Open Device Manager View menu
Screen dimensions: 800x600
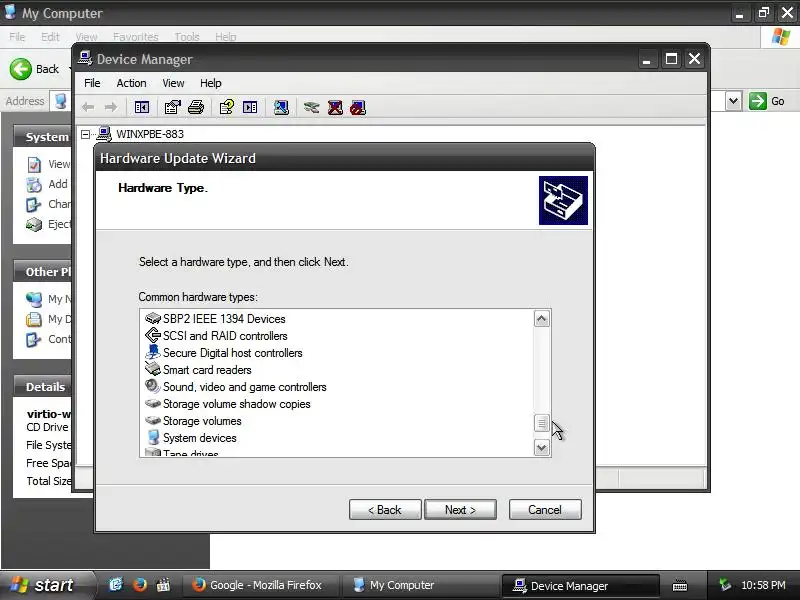coord(173,83)
